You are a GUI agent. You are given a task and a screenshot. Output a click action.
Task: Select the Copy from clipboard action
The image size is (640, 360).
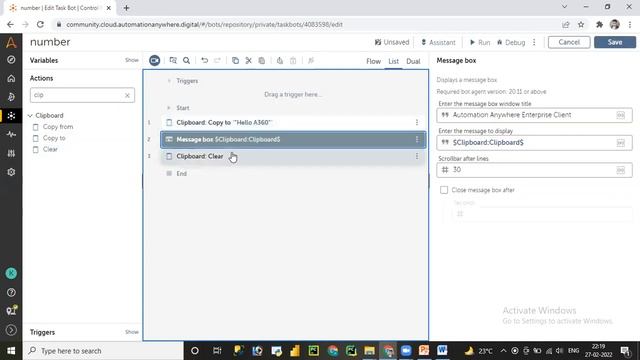[x=58, y=127]
